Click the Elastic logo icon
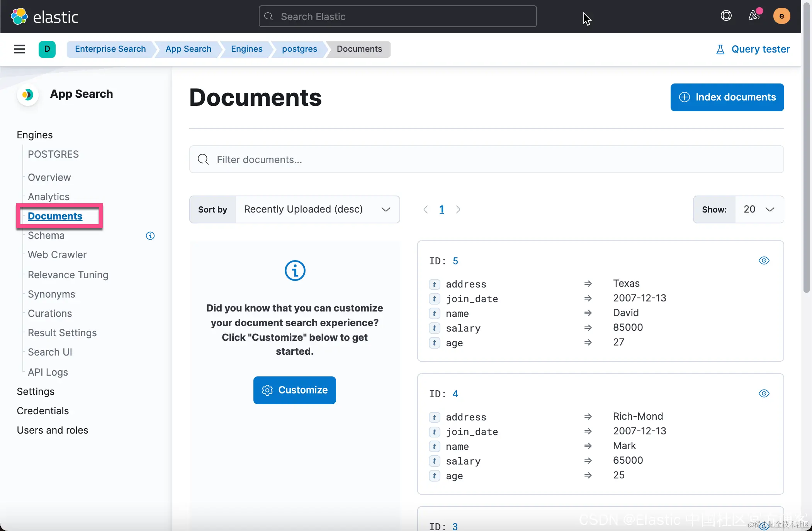The image size is (812, 531). click(x=19, y=17)
